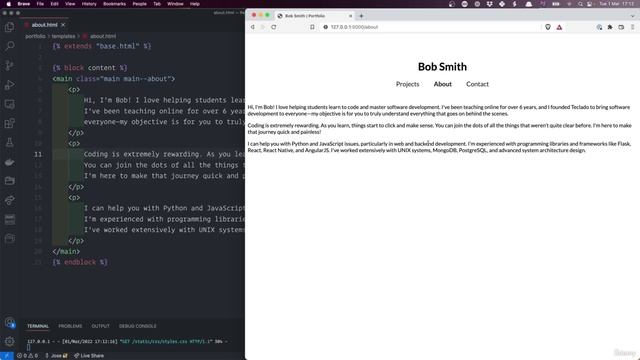Open the Accounts icon in activity bar
Image resolution: width=640 pixels, height=360 pixels.
9,322
